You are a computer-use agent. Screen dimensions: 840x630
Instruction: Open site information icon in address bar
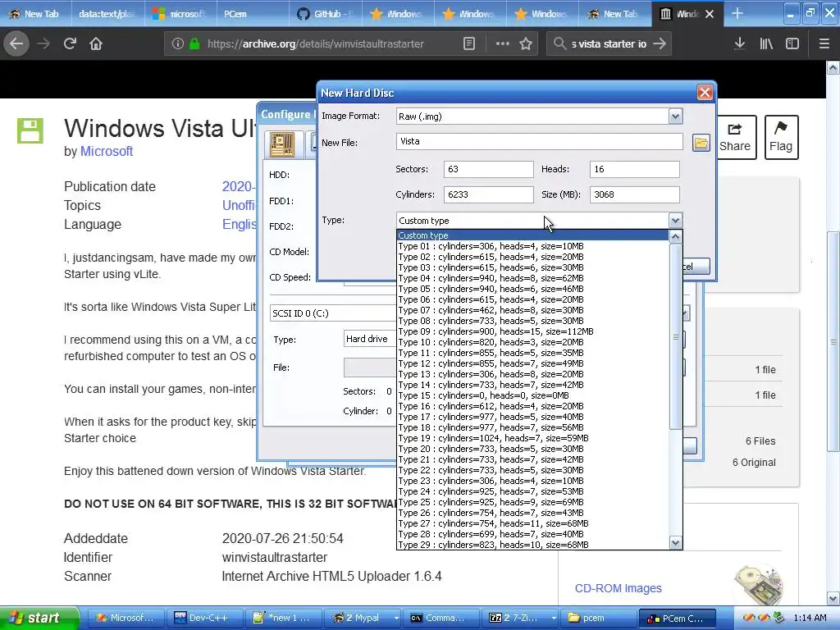(178, 44)
